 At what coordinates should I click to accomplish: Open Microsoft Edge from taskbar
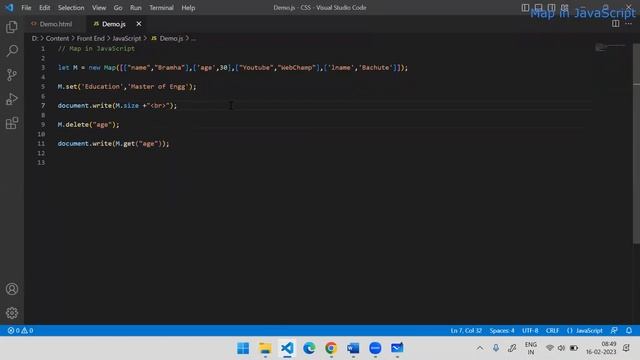[309, 348]
